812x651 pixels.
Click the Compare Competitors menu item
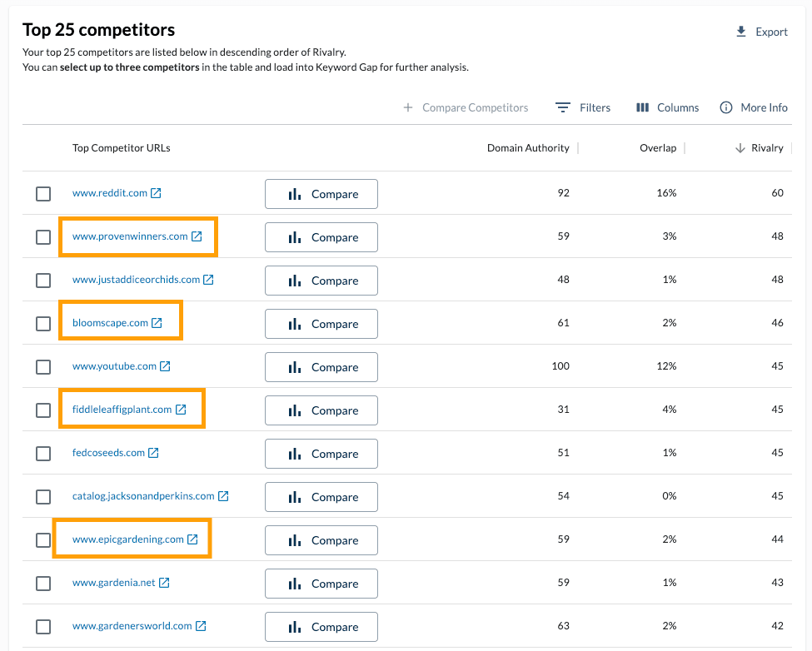pos(466,107)
